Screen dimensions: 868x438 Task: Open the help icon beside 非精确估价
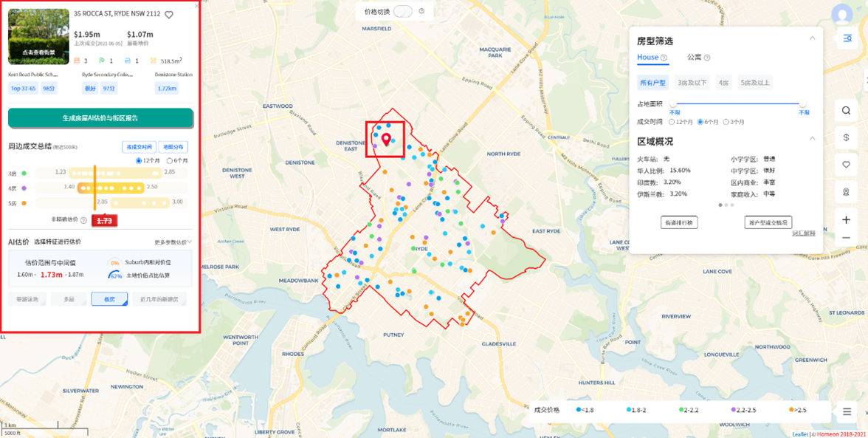tap(83, 220)
